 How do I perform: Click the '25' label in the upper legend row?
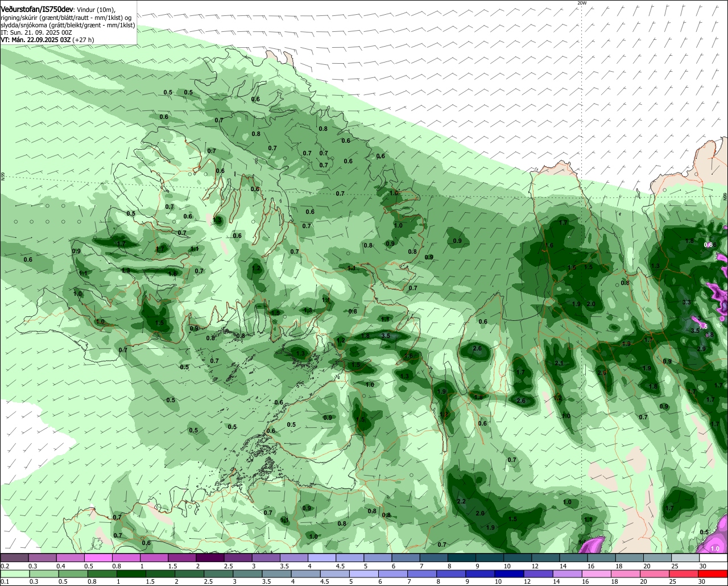tap(675, 566)
